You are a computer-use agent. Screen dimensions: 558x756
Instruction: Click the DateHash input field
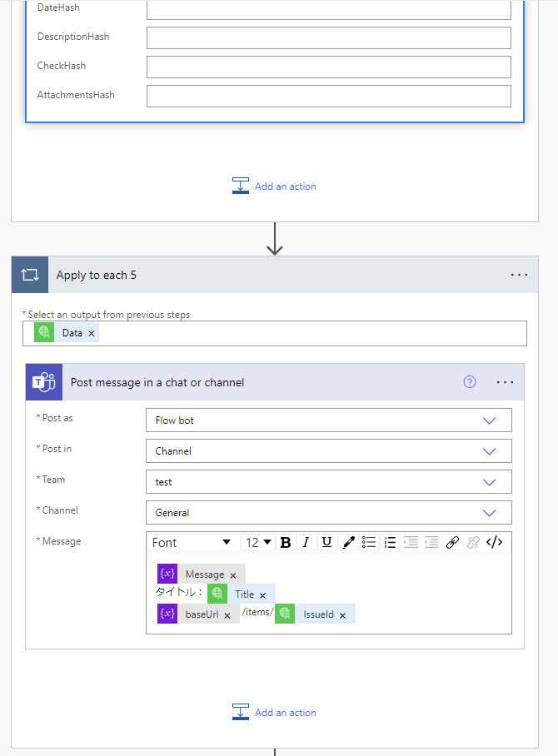tap(328, 8)
